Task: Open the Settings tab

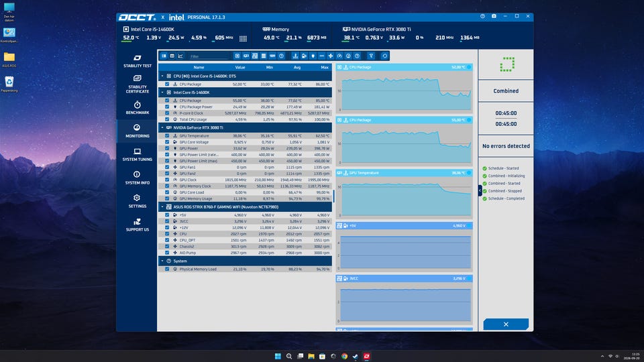Action: coord(137,201)
